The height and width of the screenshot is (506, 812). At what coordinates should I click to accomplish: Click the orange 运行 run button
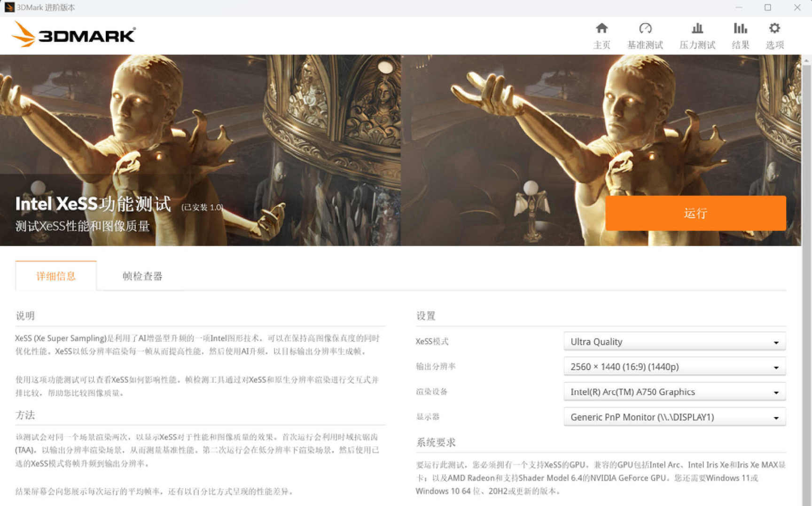[695, 213]
